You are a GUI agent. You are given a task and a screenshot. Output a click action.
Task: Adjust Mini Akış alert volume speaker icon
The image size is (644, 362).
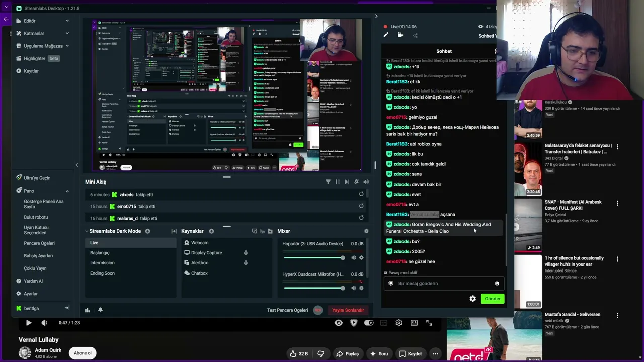(366, 182)
